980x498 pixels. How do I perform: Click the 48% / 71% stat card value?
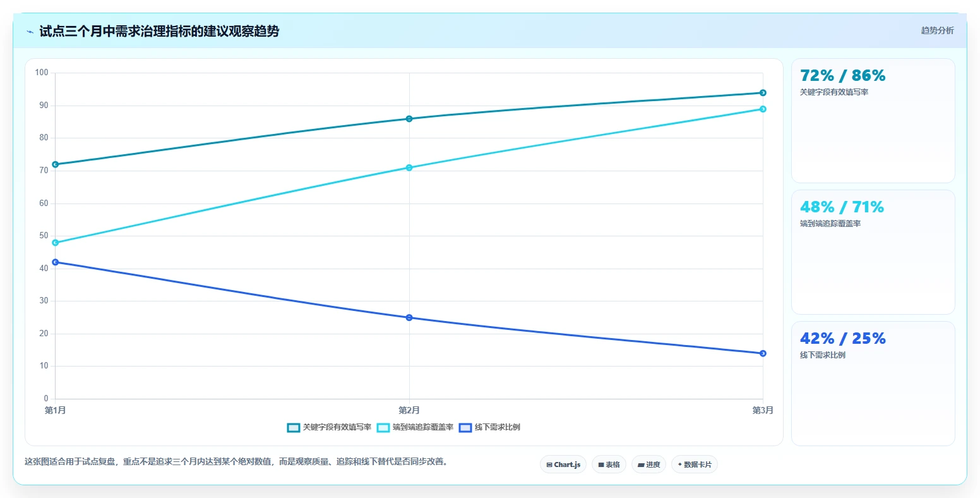pyautogui.click(x=842, y=207)
